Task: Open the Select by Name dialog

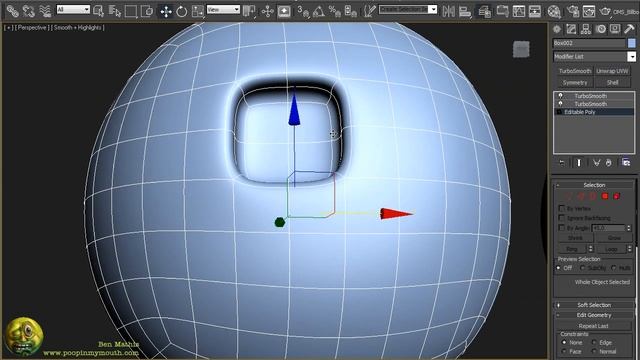Action: pos(115,11)
